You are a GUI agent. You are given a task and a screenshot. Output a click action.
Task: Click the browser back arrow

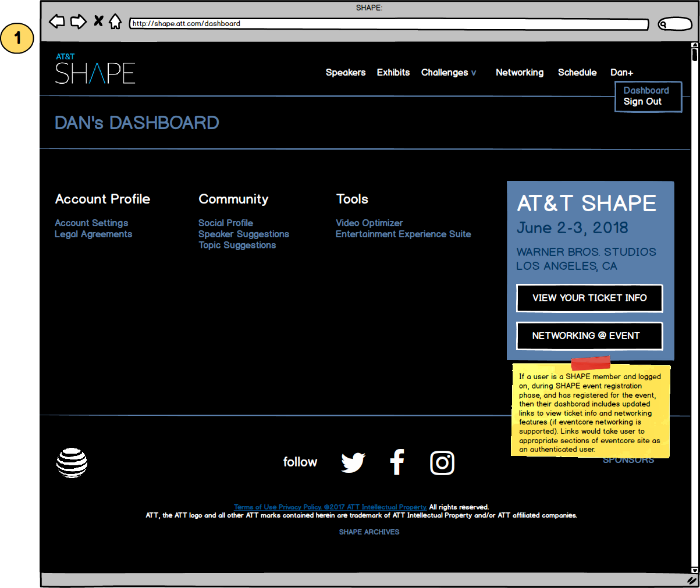[56, 22]
